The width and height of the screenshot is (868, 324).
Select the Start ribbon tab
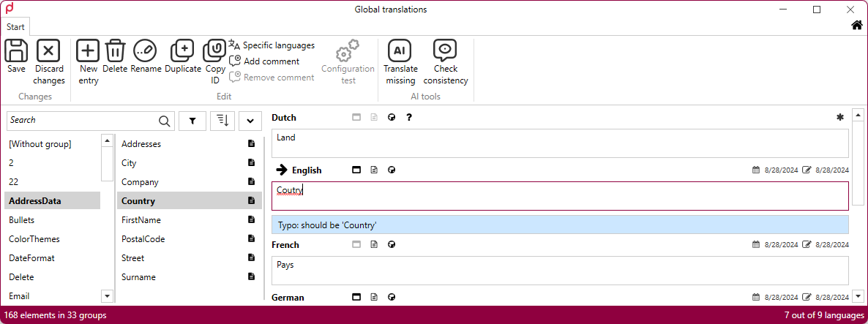(x=15, y=26)
